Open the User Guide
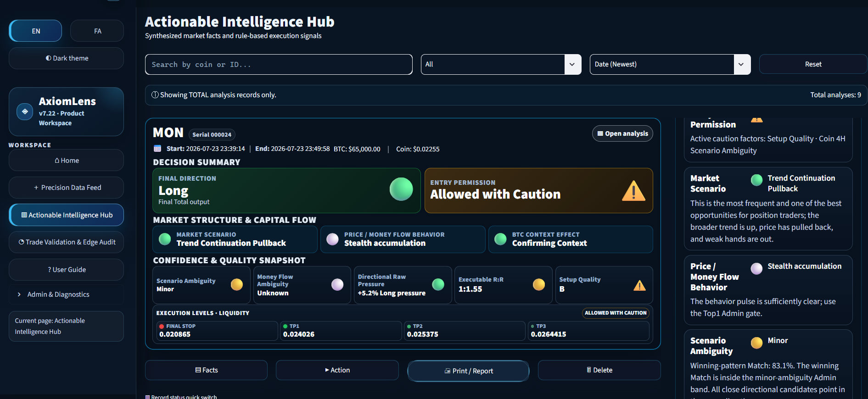This screenshot has height=399, width=868. coord(67,270)
